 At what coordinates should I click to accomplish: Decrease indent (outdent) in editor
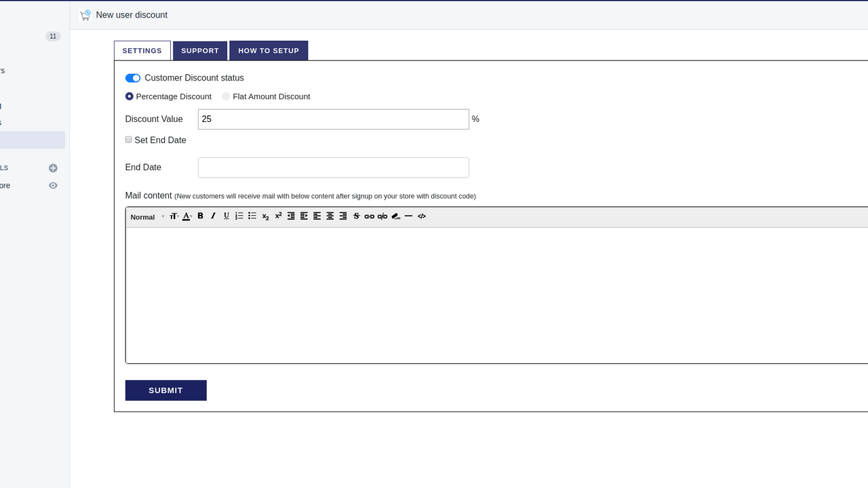click(291, 216)
